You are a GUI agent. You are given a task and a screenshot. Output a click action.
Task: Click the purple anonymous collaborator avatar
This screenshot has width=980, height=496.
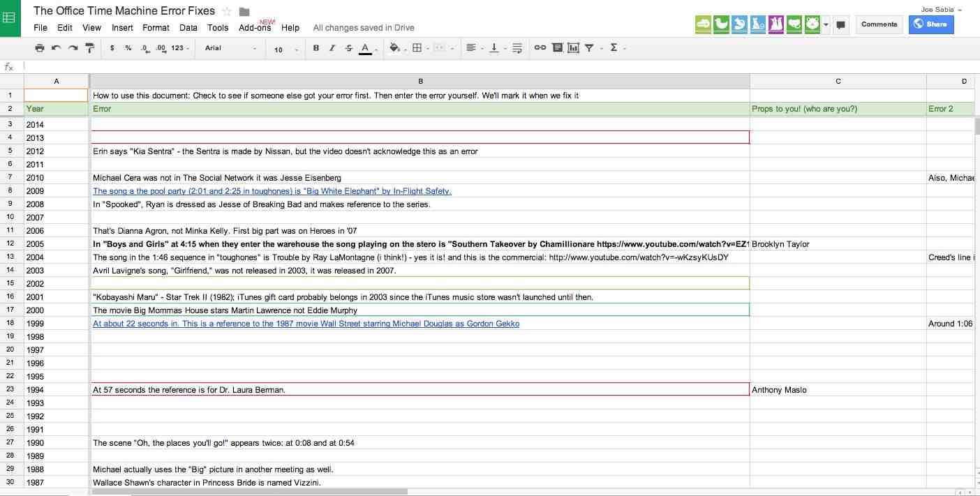click(x=776, y=24)
